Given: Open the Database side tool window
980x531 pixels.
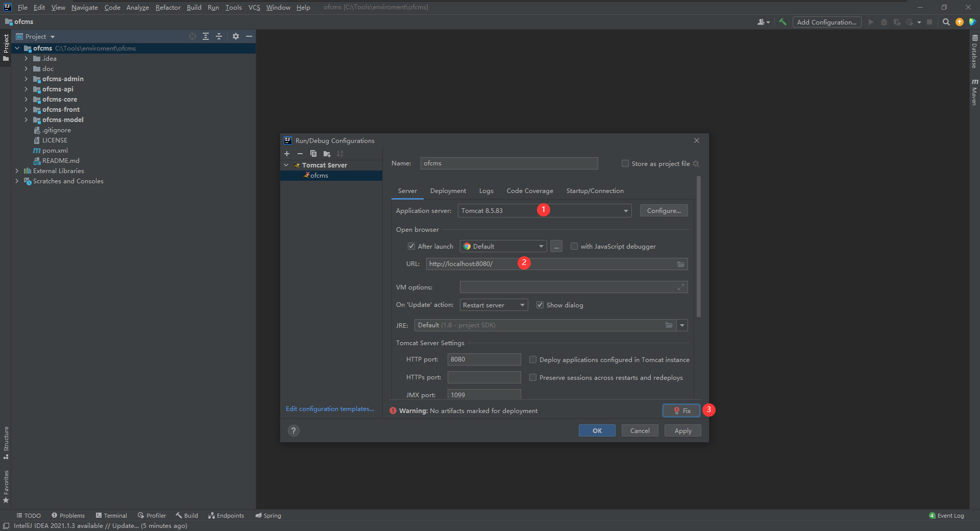Looking at the screenshot, I should pos(974,51).
